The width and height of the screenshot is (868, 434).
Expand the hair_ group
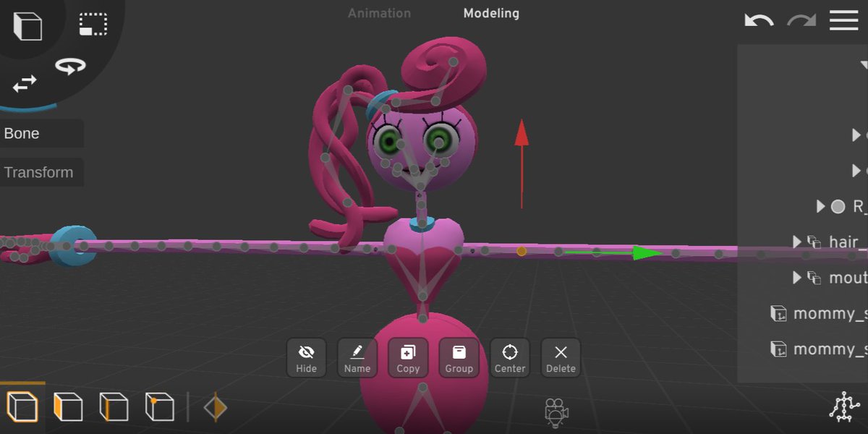[797, 242]
